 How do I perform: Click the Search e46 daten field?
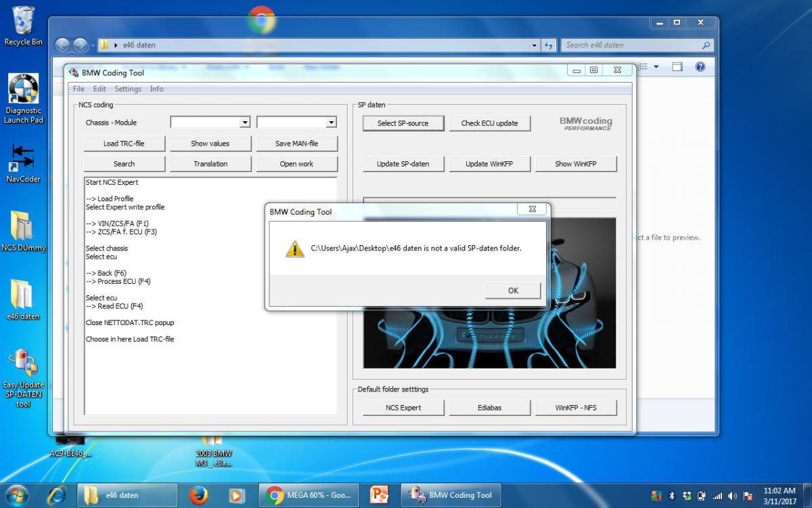(637, 45)
